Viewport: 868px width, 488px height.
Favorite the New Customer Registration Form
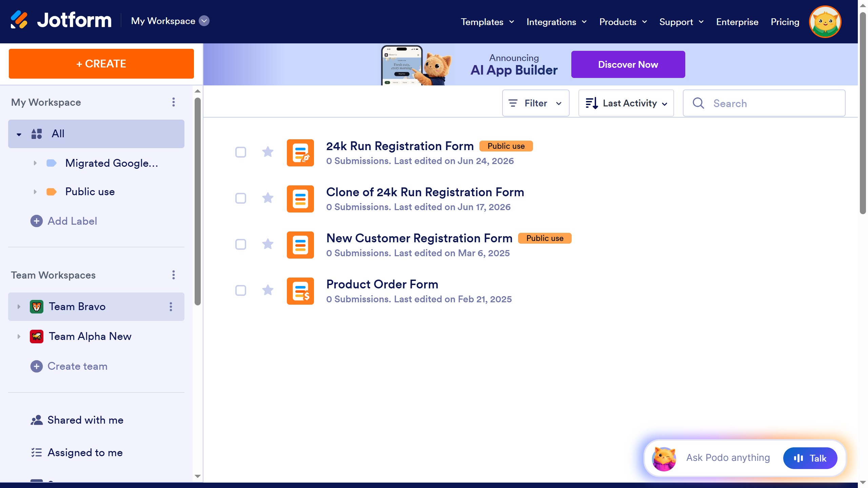[268, 244]
